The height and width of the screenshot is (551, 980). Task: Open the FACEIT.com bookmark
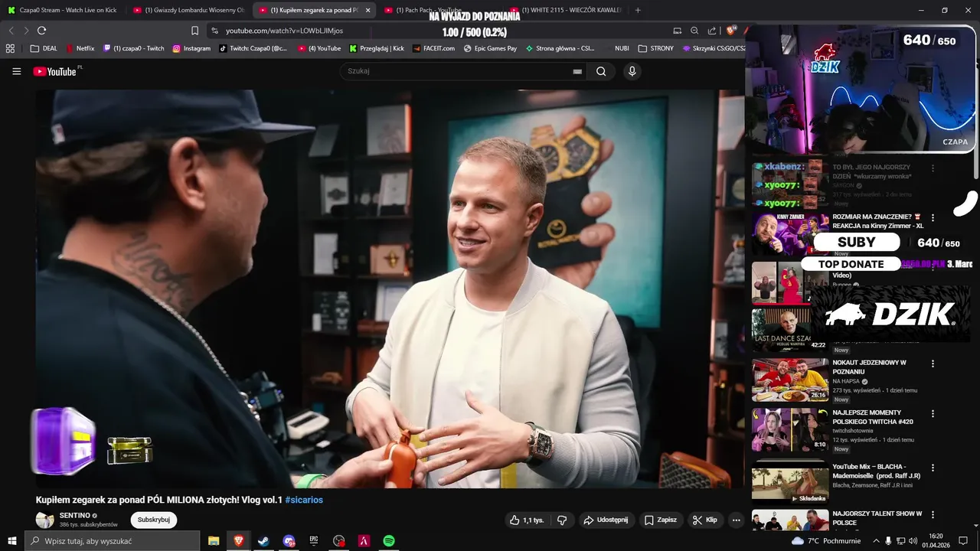coord(433,48)
